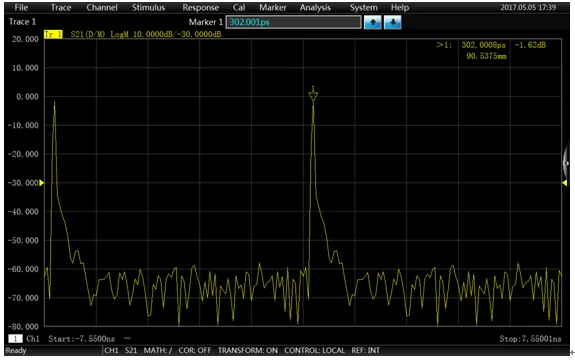This screenshot has height=363, width=575.
Task: Increase Marker 1 value with up arrow
Action: 373,22
